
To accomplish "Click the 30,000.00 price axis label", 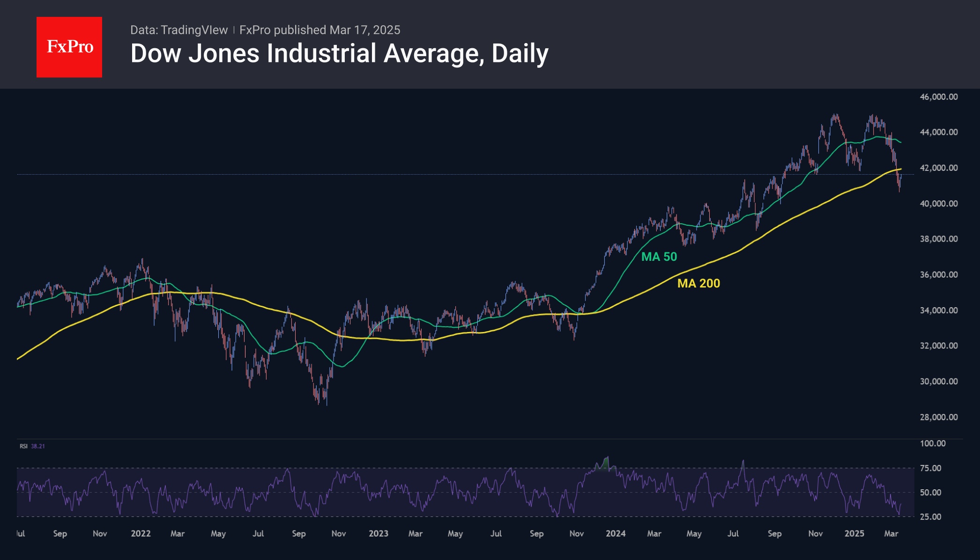I will point(939,382).
